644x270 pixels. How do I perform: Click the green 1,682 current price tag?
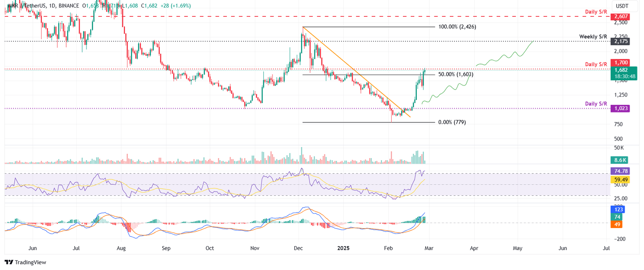tap(621, 70)
